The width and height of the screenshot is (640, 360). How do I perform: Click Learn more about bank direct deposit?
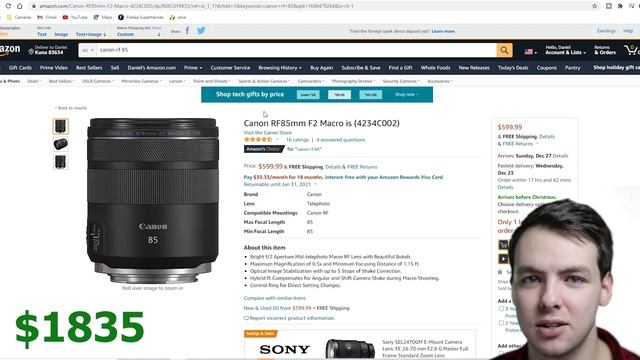(443, 31)
